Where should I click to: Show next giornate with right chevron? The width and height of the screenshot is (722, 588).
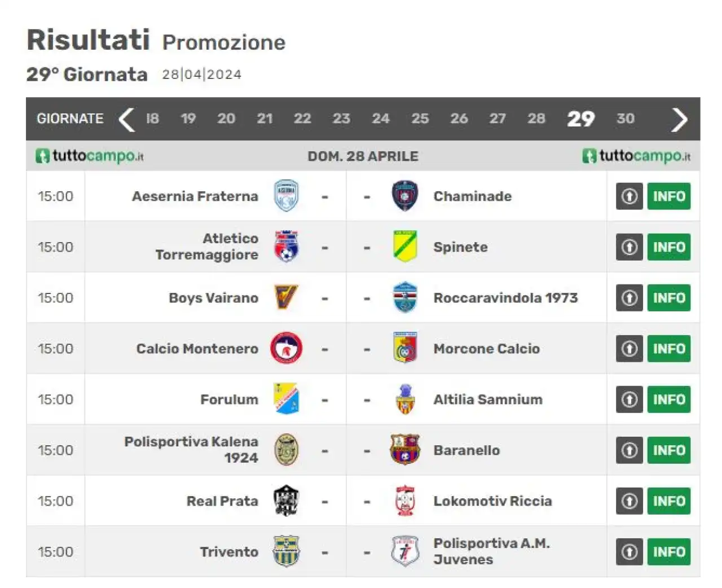click(x=679, y=119)
